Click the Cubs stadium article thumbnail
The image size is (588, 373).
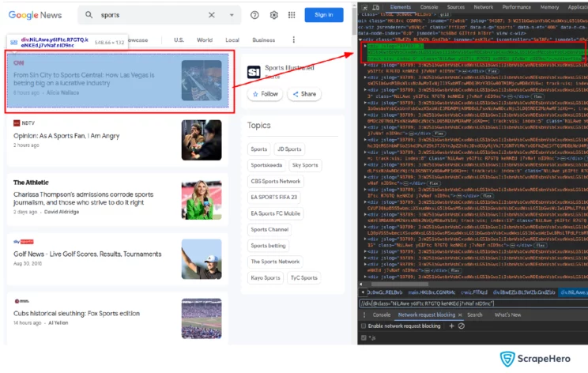click(202, 318)
